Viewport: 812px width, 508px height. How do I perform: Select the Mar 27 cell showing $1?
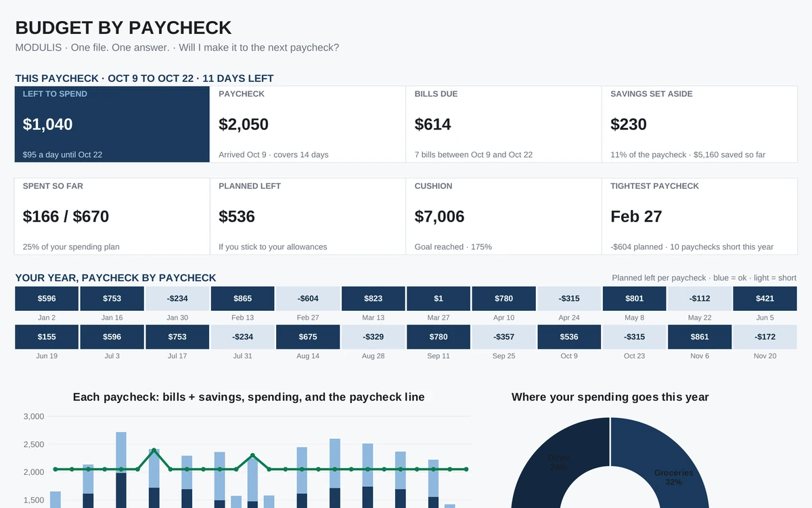coord(438,299)
